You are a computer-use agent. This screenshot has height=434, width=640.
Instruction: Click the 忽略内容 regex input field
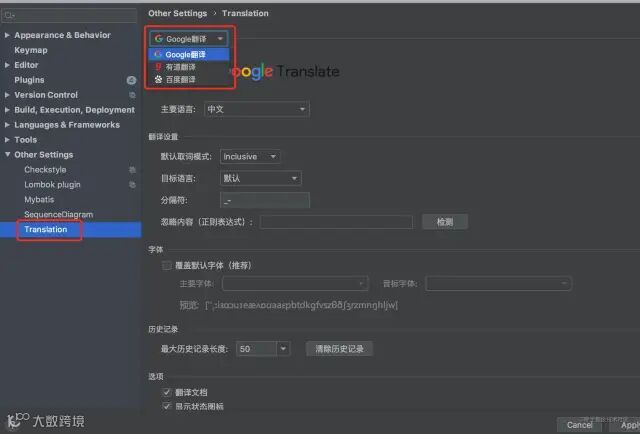tap(336, 222)
